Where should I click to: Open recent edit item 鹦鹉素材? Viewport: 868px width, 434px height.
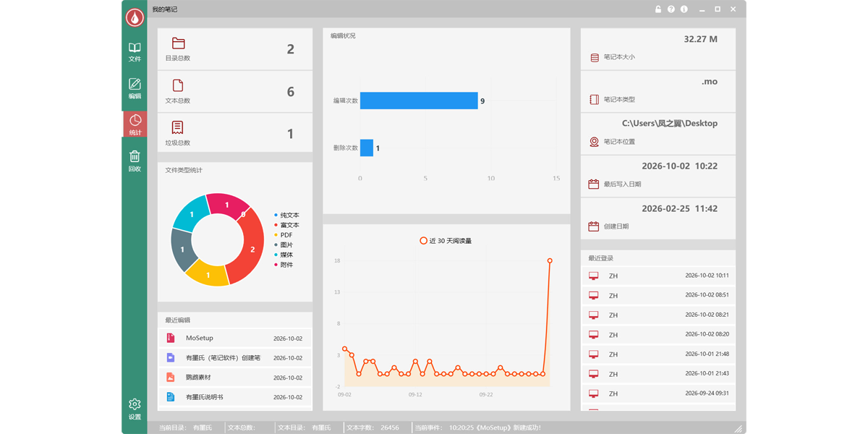click(x=235, y=378)
